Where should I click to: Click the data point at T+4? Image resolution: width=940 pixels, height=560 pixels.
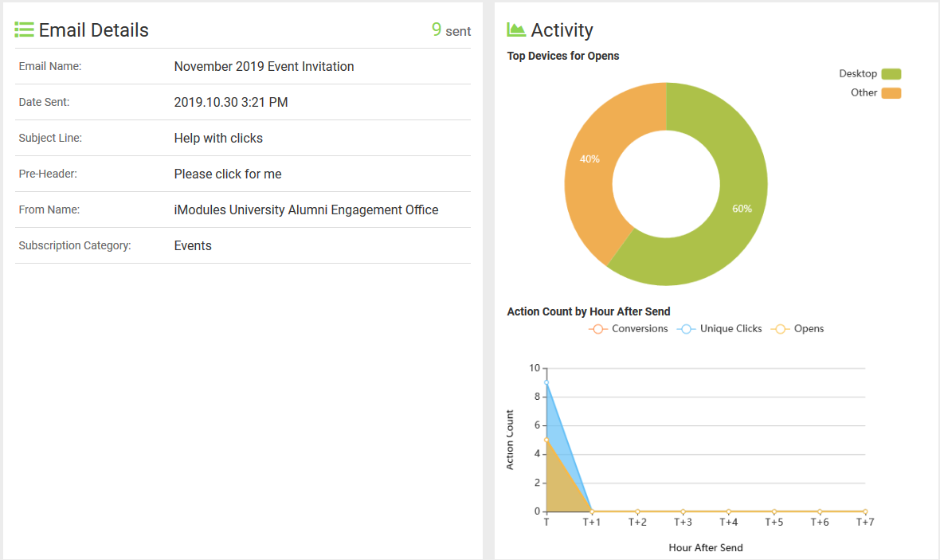point(728,511)
